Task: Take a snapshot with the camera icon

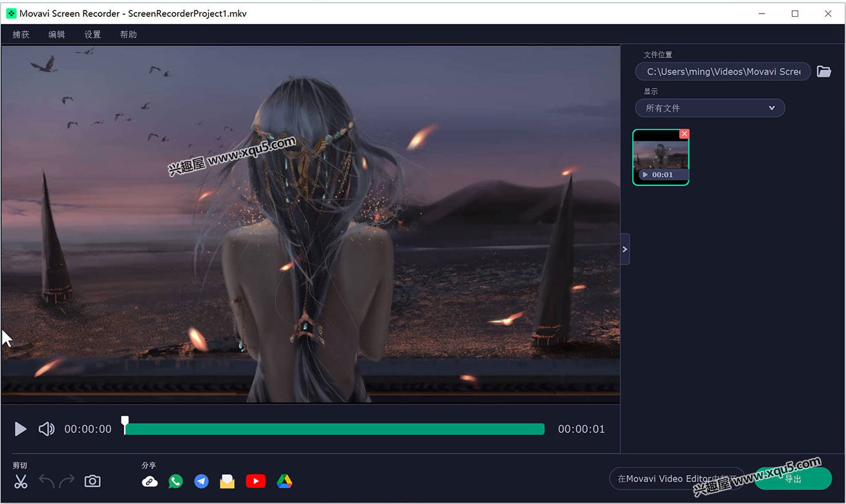Action: pyautogui.click(x=92, y=481)
